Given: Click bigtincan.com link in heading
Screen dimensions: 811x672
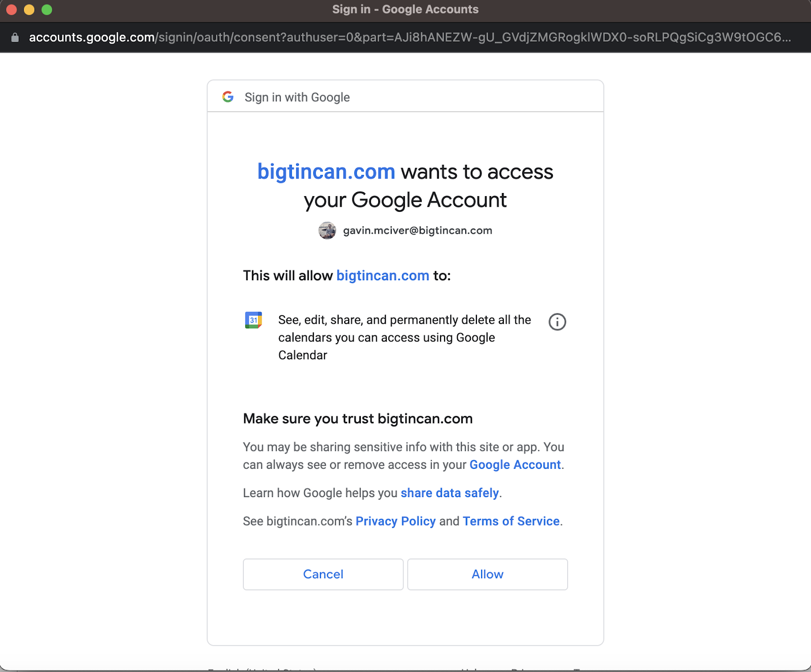Looking at the screenshot, I should [326, 172].
